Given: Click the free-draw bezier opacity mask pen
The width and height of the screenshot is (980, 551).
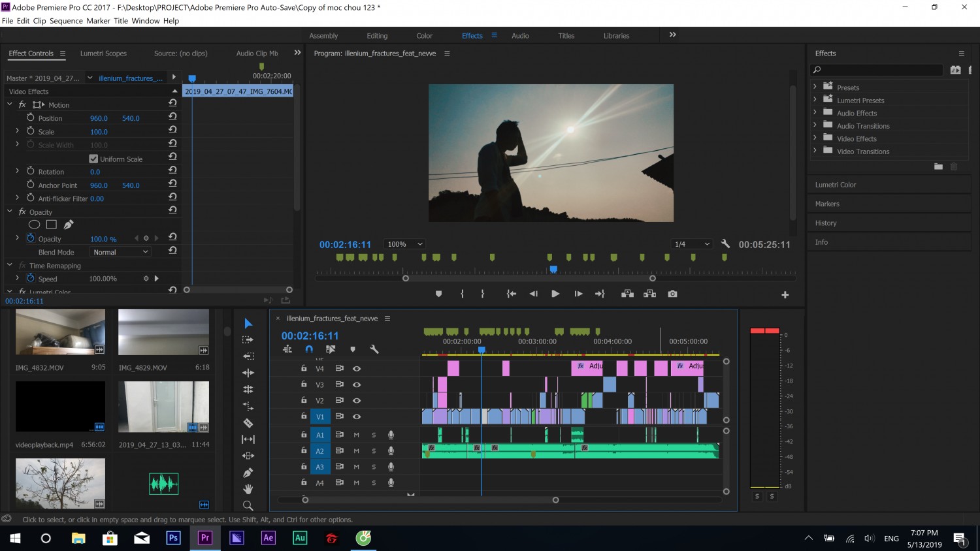Looking at the screenshot, I should [69, 225].
